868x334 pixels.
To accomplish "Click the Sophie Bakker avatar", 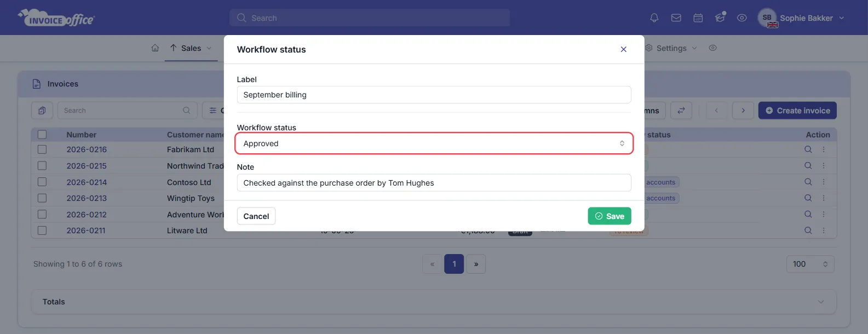I will 767,18.
